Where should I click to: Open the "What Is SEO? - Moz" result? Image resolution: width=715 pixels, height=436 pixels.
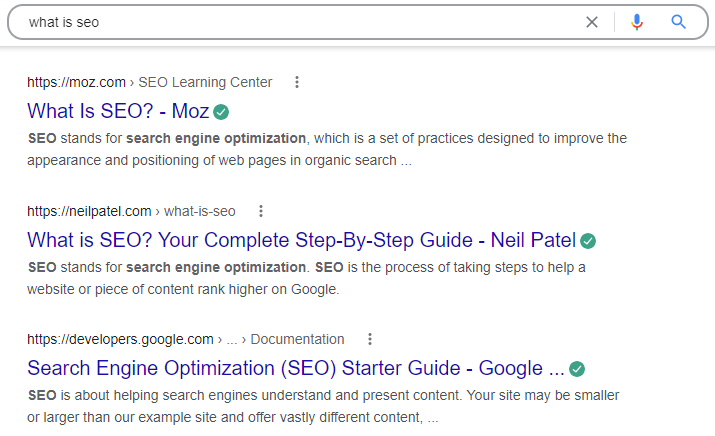(118, 111)
